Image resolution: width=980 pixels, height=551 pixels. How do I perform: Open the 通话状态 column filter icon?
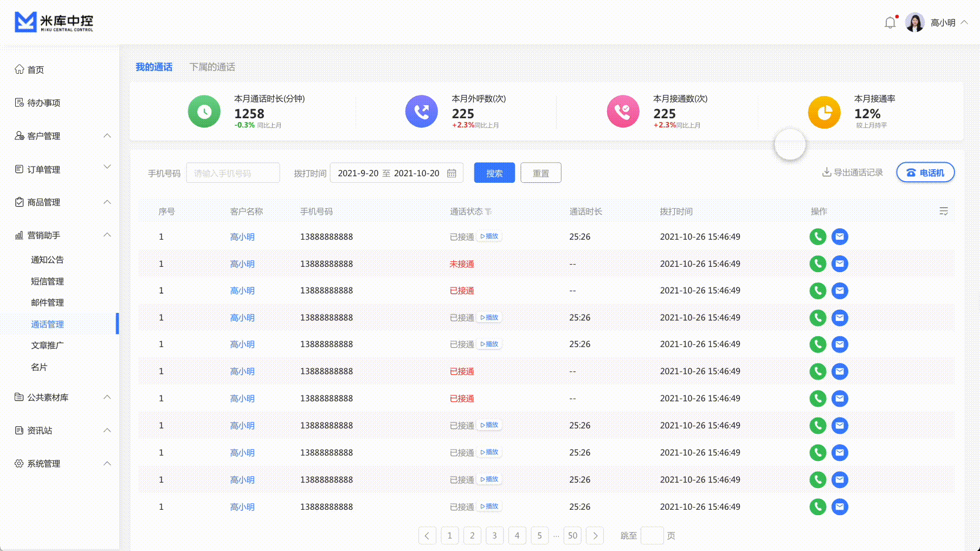[488, 212]
